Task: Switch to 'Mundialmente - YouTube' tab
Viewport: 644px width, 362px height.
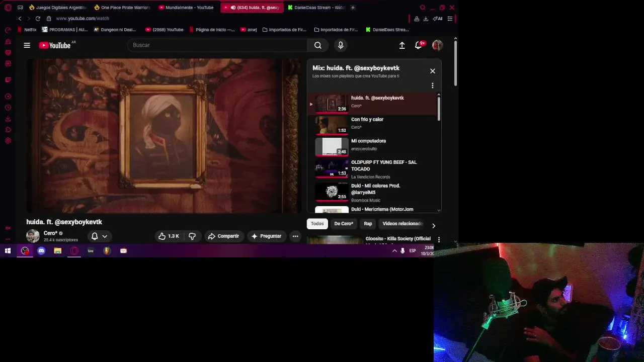Action: [186, 8]
